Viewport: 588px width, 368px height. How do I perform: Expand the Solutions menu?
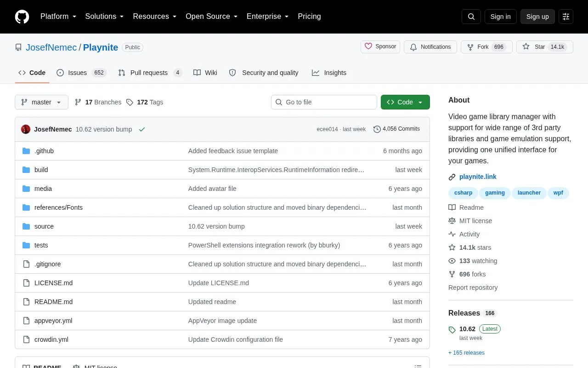105,17
